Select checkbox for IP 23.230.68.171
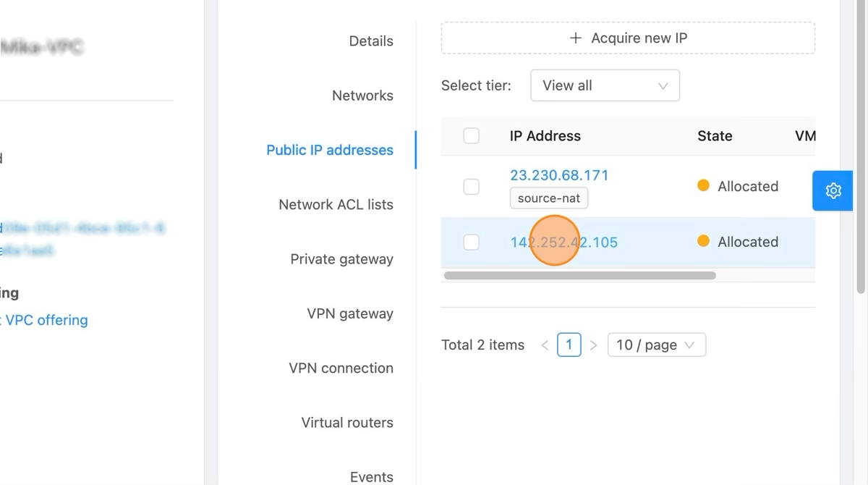Viewport: 868px width, 485px height. [471, 187]
